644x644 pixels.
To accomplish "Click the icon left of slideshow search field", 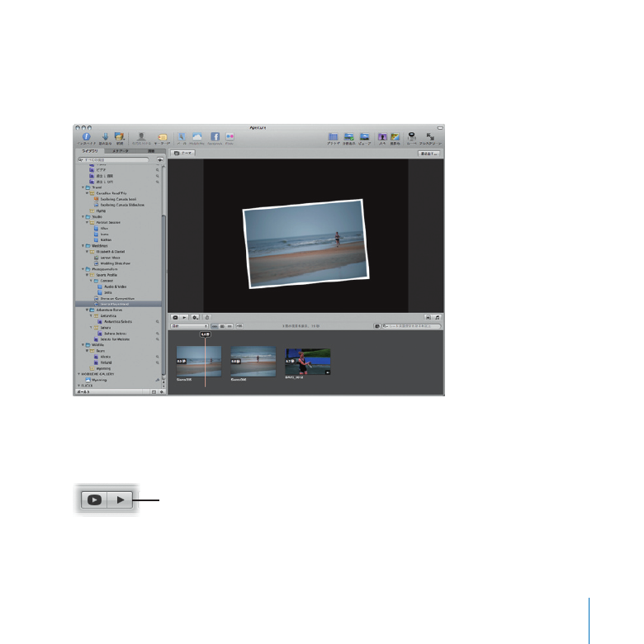I will pyautogui.click(x=376, y=326).
